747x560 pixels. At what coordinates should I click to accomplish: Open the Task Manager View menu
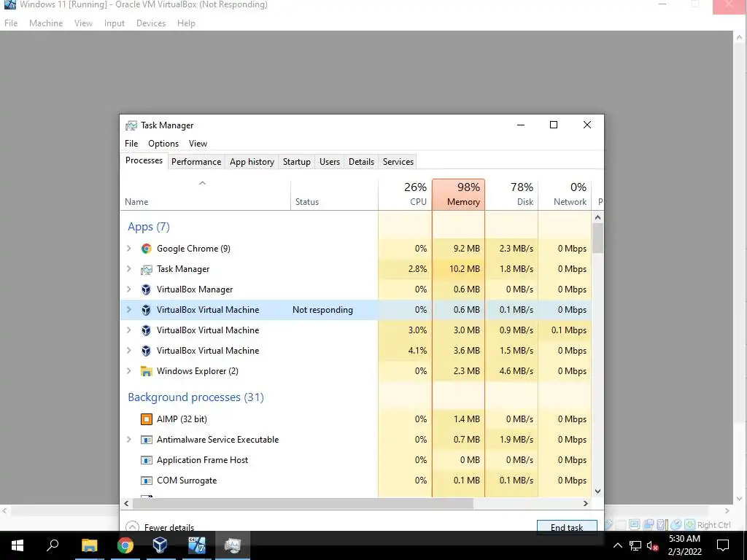tap(198, 144)
